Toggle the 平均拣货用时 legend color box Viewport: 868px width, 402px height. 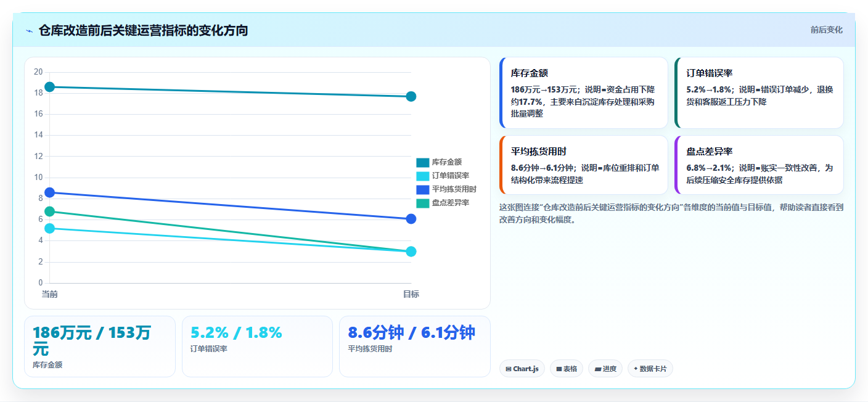422,189
